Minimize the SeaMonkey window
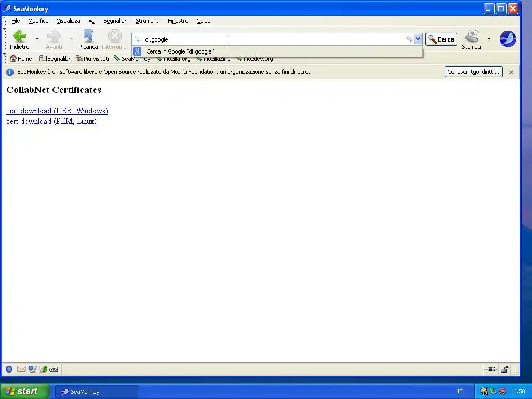Screen dimensions: 532x399 pos(488,8)
